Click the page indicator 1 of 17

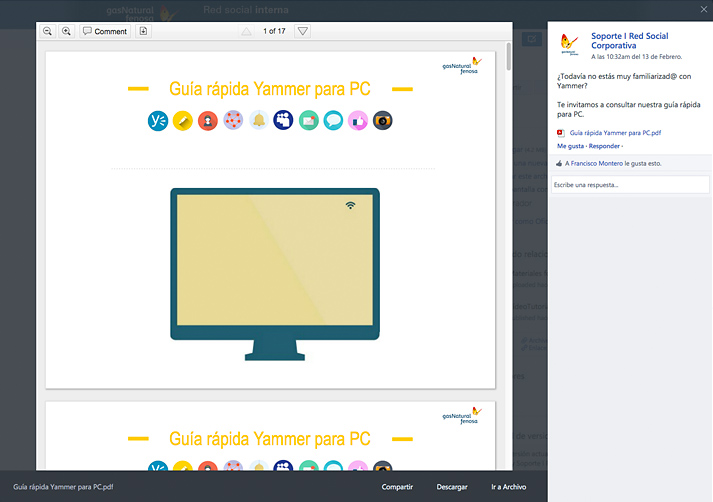(x=274, y=31)
